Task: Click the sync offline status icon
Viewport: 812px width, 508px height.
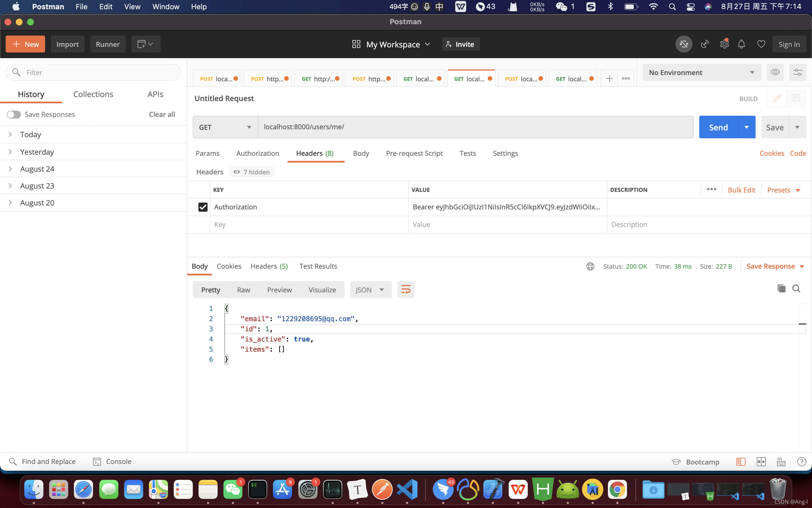Action: pos(684,44)
